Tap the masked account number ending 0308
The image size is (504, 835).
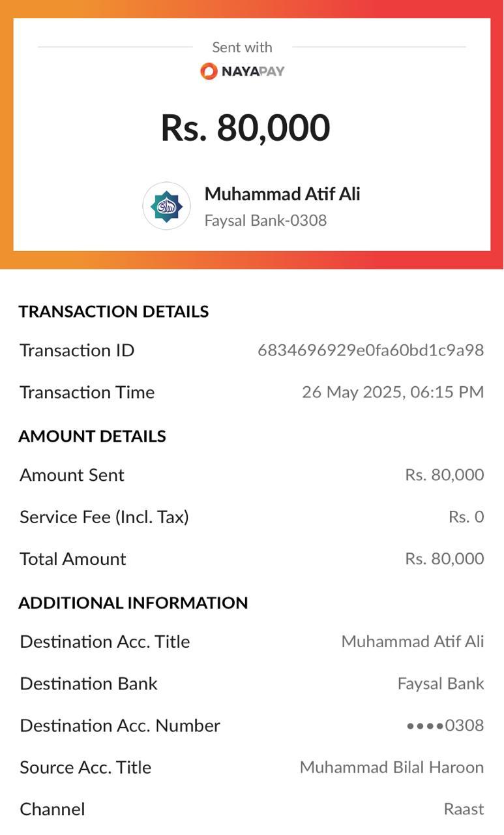point(445,725)
